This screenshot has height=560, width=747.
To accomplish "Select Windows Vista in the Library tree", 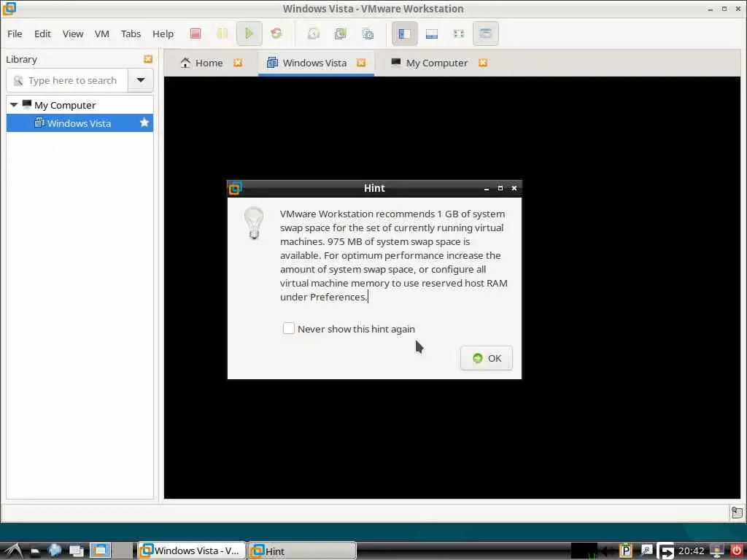I will click(x=79, y=123).
